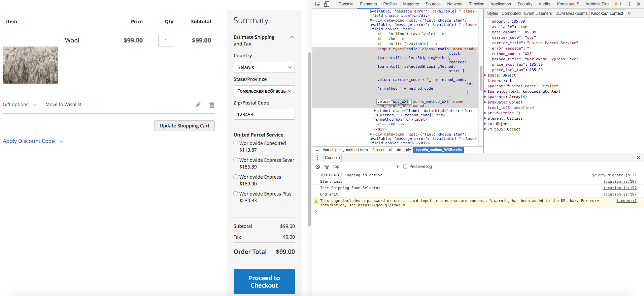The width and height of the screenshot is (644, 296).
Task: Click the Qty input field for Wool
Action: [166, 41]
